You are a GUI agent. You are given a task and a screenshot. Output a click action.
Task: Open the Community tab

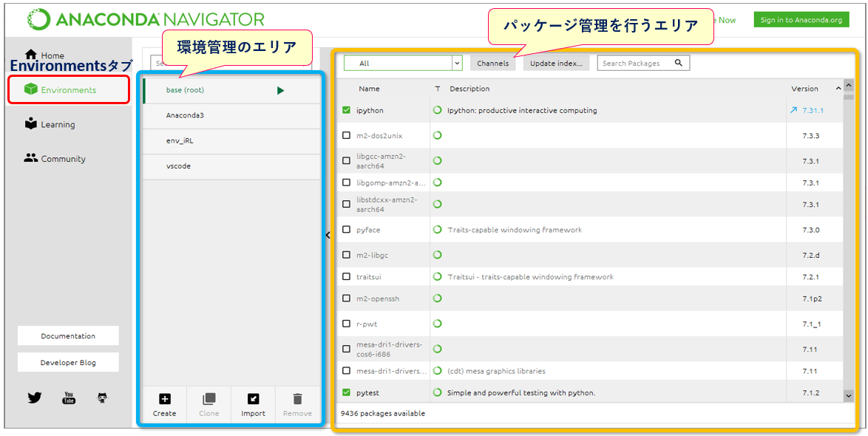55,159
